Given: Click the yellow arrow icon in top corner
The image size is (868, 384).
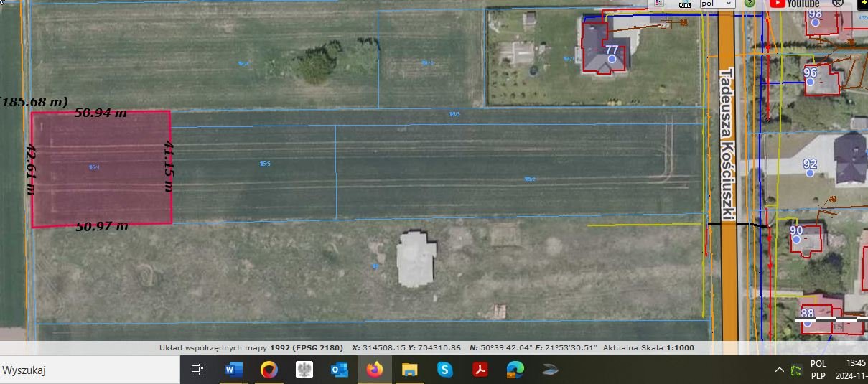Looking at the screenshot, I should tap(862, 4).
